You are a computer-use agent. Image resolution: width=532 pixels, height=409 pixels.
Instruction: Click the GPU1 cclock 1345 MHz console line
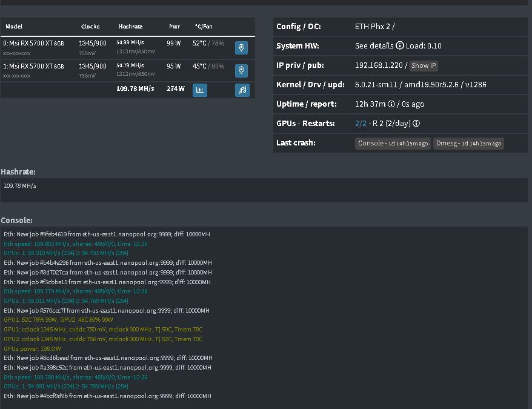[x=103, y=329]
